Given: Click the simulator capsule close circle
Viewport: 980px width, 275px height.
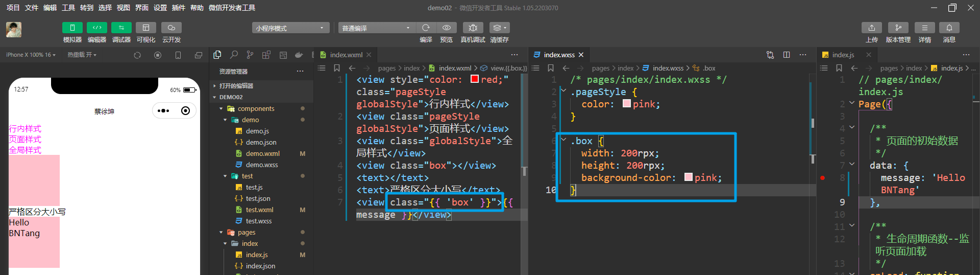Looking at the screenshot, I should pos(186,110).
